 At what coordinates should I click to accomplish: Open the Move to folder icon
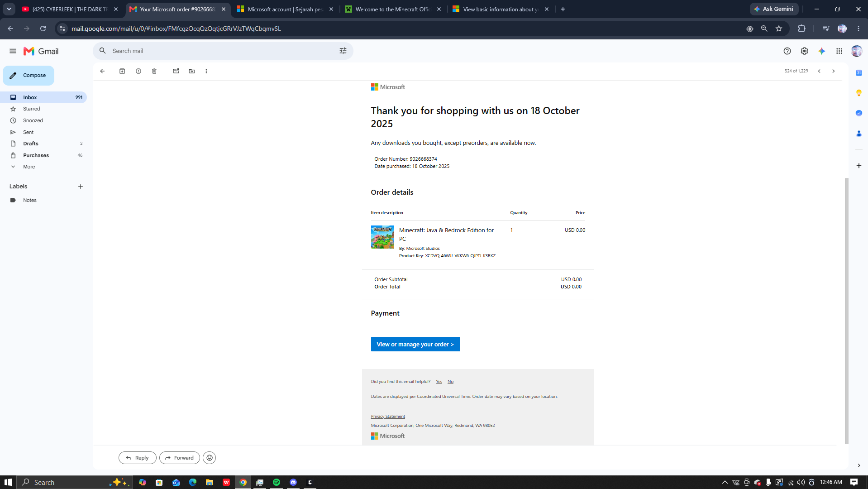click(192, 71)
